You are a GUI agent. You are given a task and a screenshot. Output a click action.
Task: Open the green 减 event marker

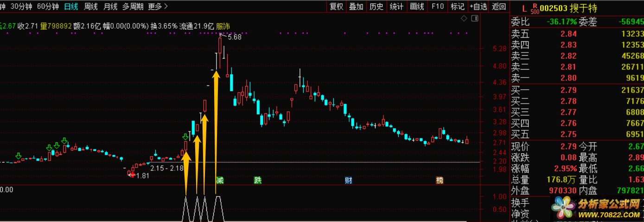[220, 180]
